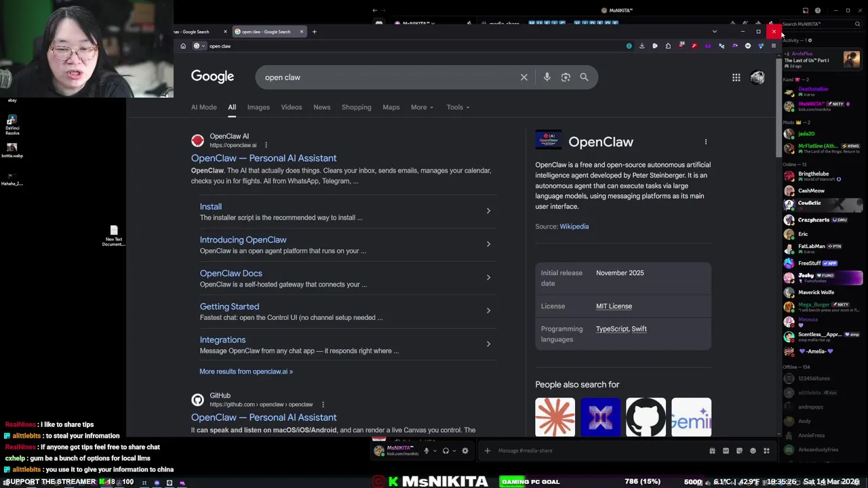Close the open claw Google Search tab
This screenshot has width=868, height=488.
(x=301, y=32)
